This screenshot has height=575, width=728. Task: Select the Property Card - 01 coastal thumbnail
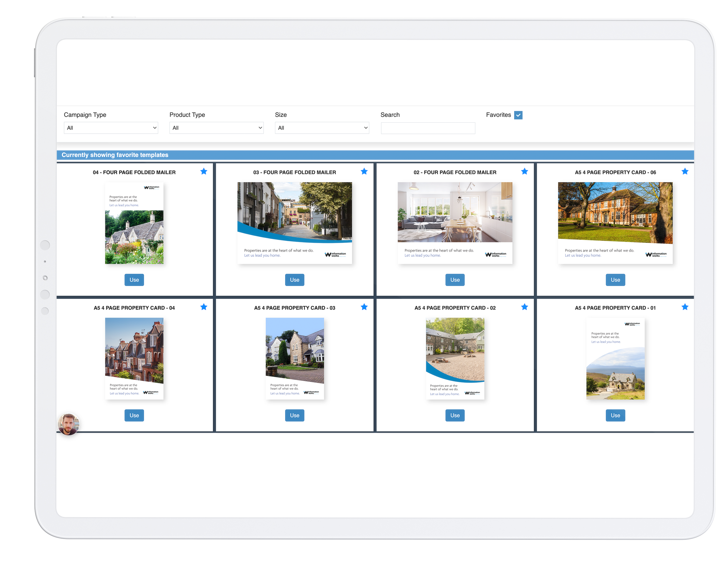coord(615,358)
